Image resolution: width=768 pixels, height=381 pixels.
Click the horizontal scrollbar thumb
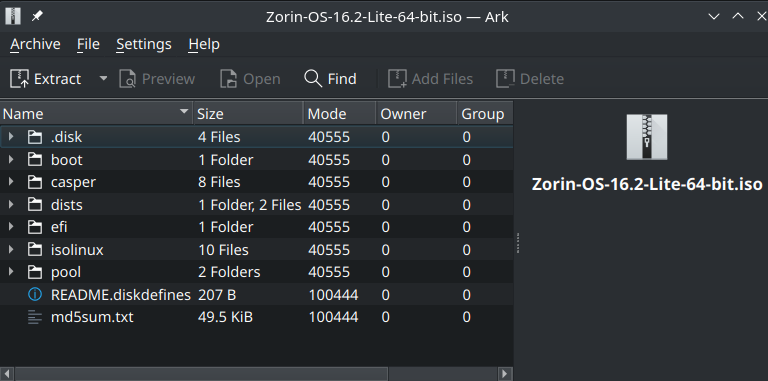pyautogui.click(x=201, y=374)
